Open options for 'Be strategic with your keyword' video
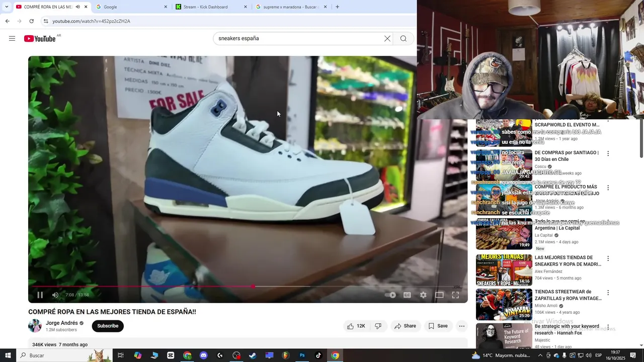The width and height of the screenshot is (644, 362). (x=608, y=327)
